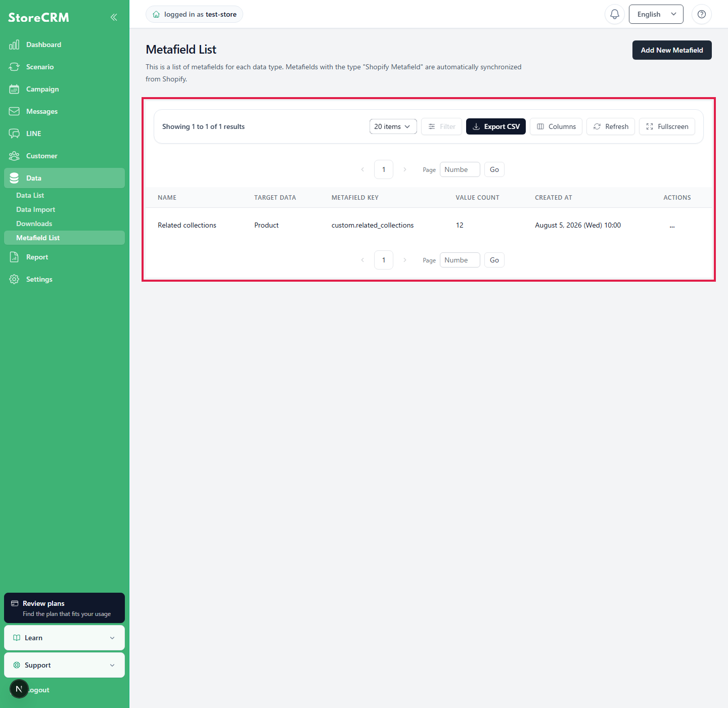
Task: Select page 1 in the top pagination
Action: pos(384,169)
